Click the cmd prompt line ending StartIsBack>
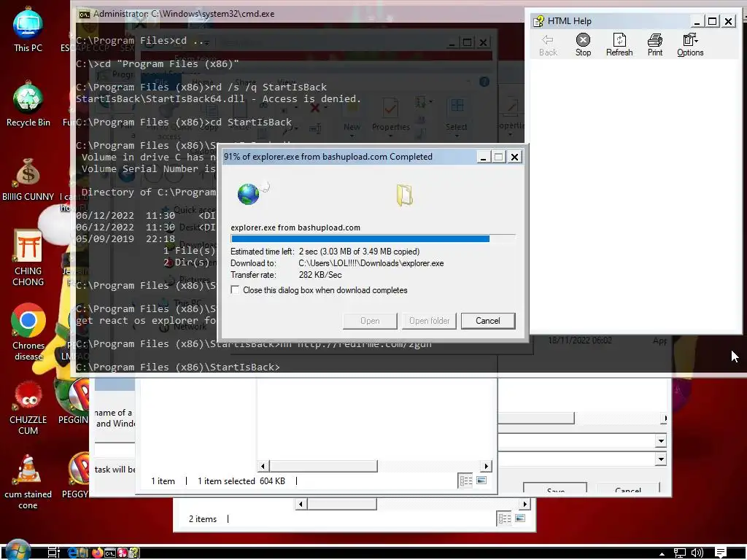This screenshot has width=747, height=560. pos(178,367)
